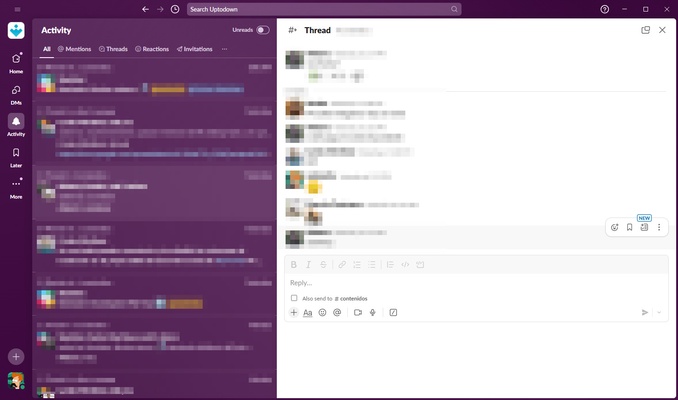
Task: Send the reply with the arrow button
Action: coord(645,312)
